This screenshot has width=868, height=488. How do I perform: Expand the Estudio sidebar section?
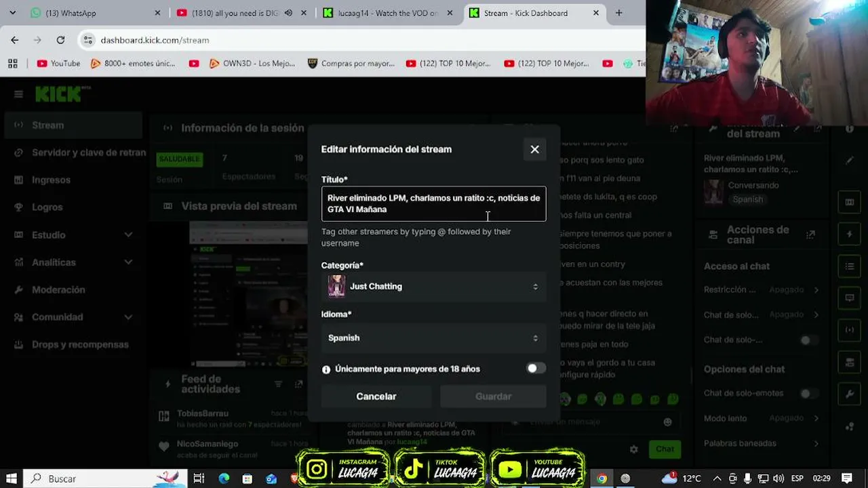73,235
